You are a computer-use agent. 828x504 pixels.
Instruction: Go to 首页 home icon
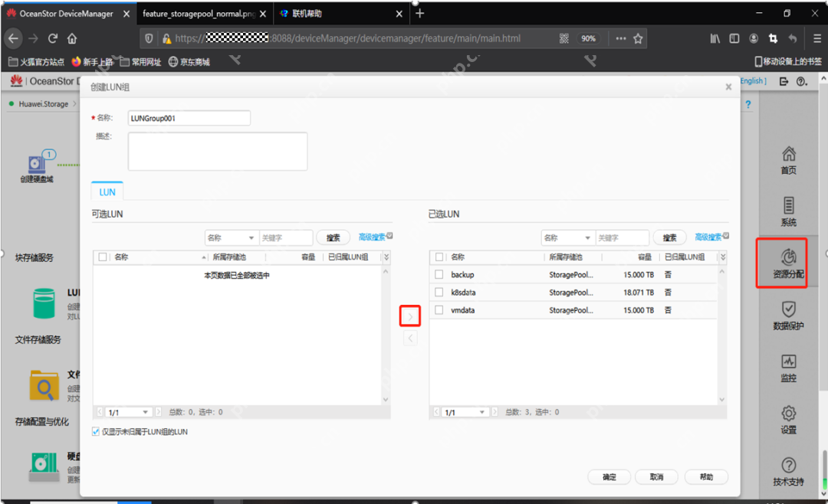[788, 159]
